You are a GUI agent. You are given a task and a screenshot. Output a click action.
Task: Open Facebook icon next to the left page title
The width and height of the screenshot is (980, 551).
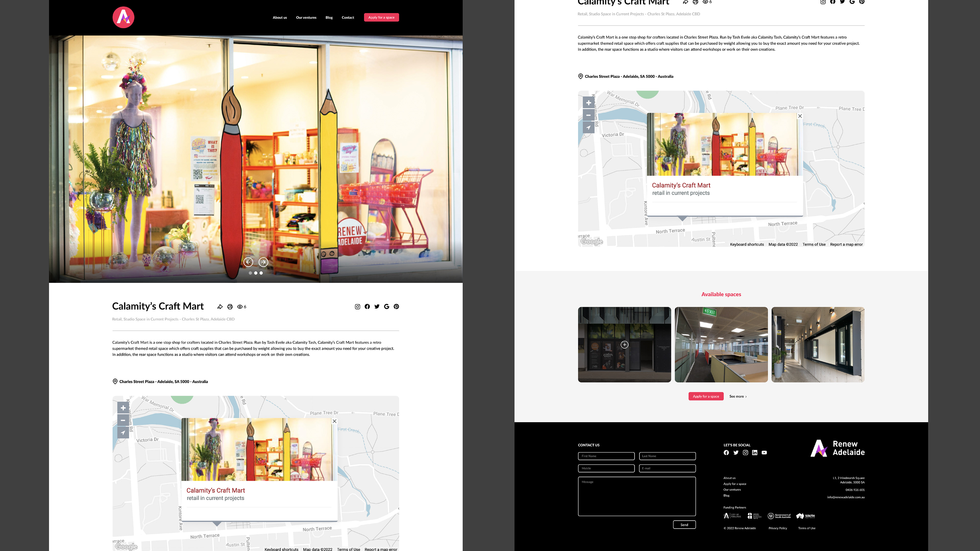367,306
